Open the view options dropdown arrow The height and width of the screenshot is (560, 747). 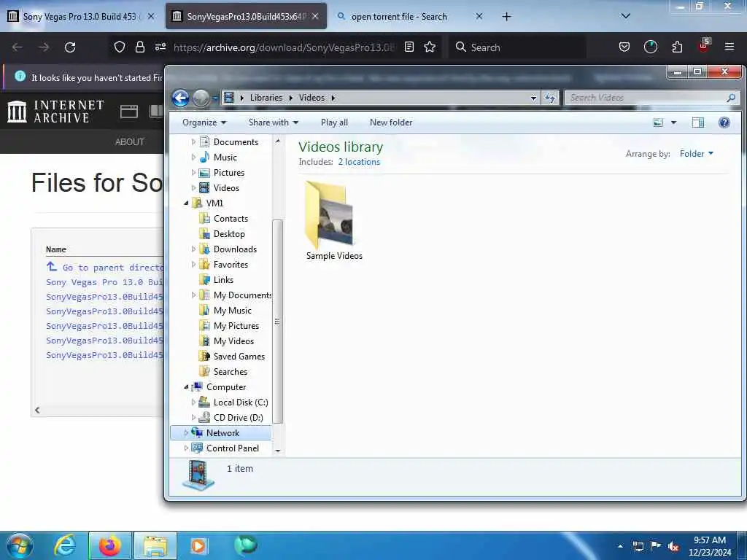(x=673, y=122)
